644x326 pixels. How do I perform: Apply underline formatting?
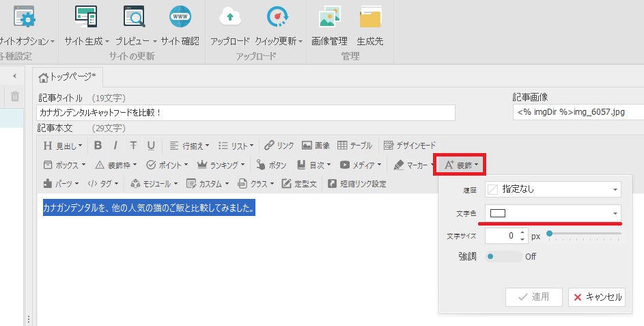coord(151,145)
